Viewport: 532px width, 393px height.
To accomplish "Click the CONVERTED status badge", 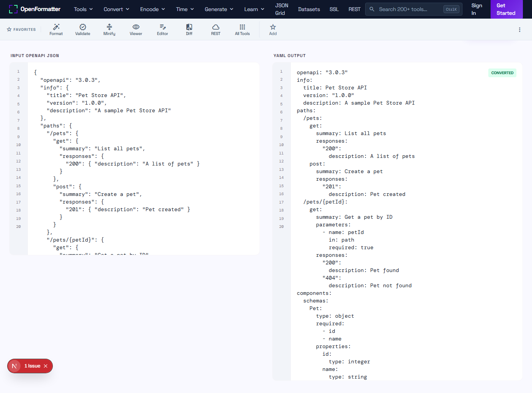I will pos(502,73).
